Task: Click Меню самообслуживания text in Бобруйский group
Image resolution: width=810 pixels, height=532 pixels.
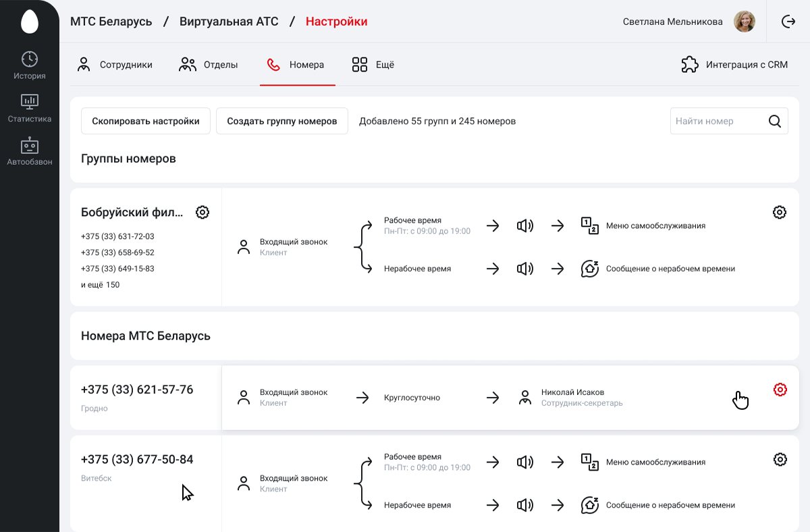Action: coord(655,226)
